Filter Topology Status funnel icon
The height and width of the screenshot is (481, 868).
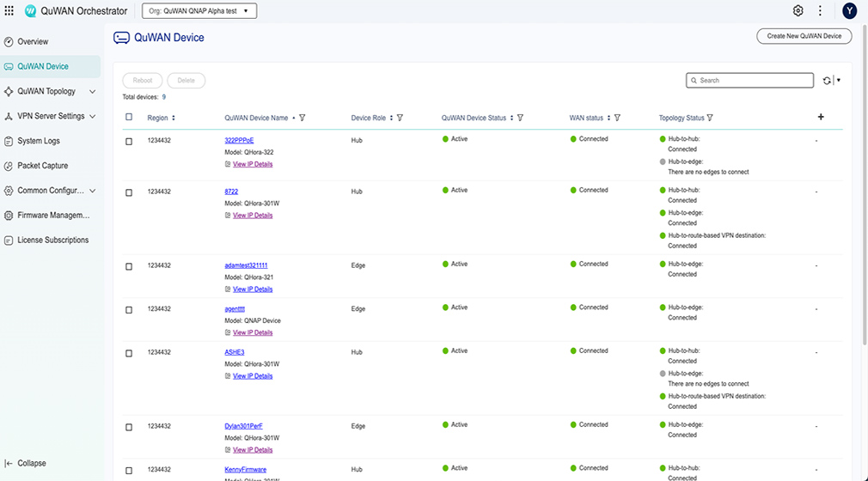coord(710,118)
